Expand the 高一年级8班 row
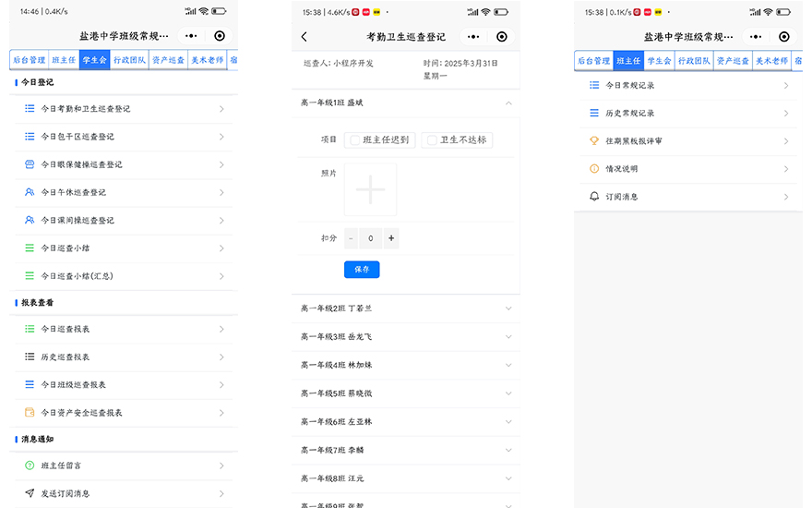Screen dimensions: 812x508 pyautogui.click(x=405, y=478)
